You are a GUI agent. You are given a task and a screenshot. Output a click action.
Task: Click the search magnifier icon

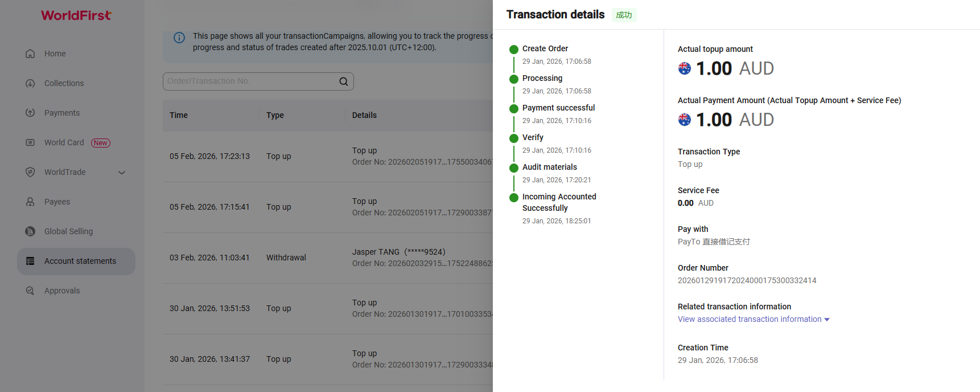pos(344,81)
